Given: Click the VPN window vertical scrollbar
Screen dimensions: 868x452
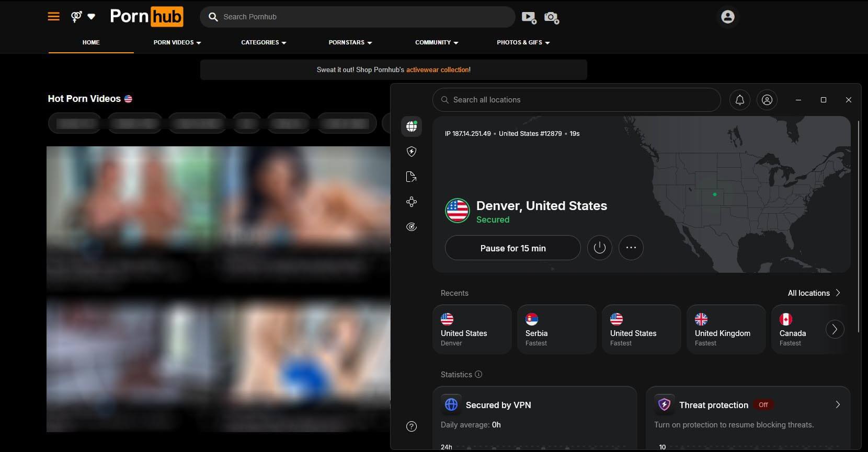Looking at the screenshot, I should click(859, 228).
